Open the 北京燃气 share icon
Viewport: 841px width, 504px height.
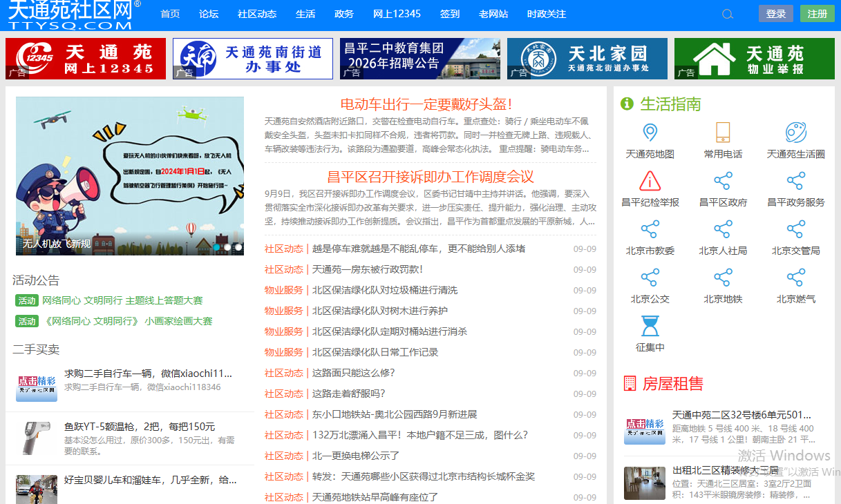[x=796, y=278]
